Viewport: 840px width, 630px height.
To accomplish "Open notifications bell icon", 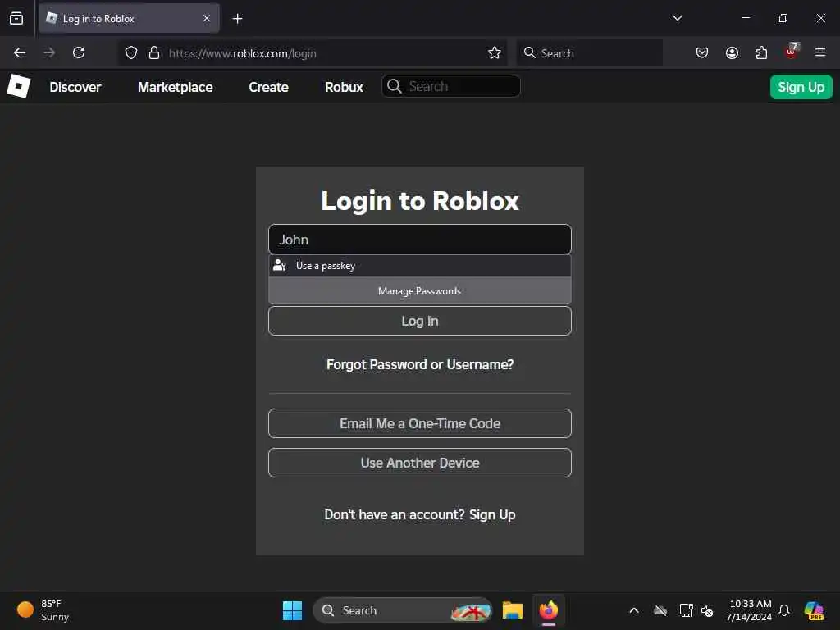I will [x=784, y=610].
